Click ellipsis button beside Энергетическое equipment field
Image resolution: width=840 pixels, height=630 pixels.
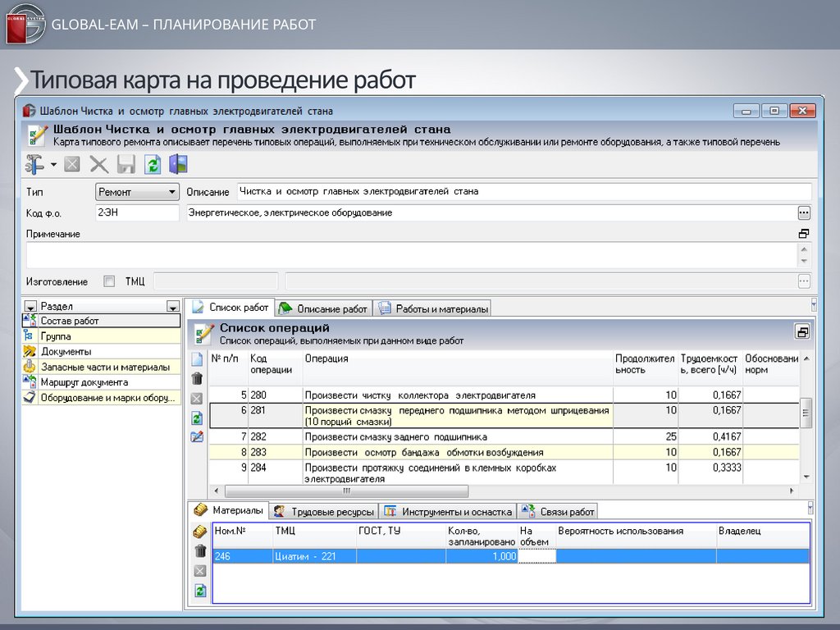tap(803, 213)
